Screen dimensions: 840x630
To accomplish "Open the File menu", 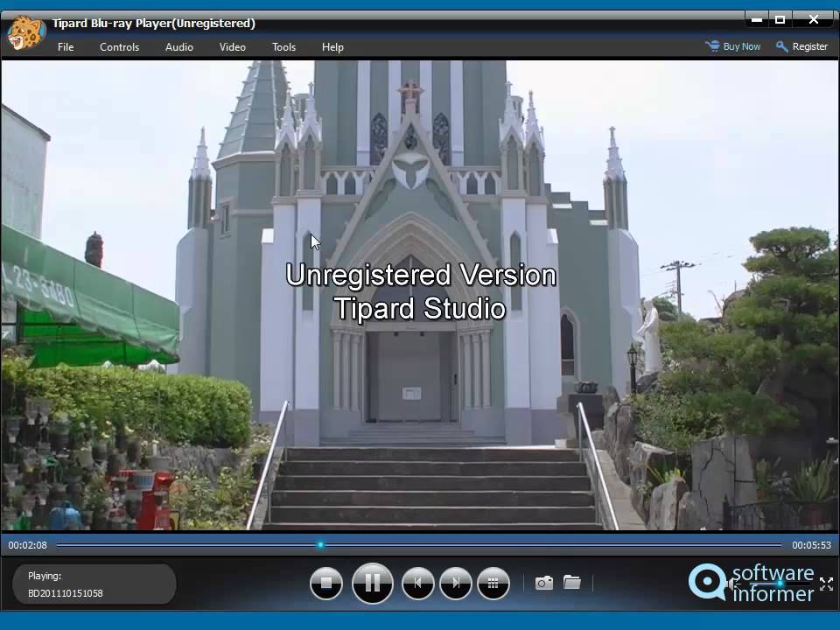I will pyautogui.click(x=66, y=47).
